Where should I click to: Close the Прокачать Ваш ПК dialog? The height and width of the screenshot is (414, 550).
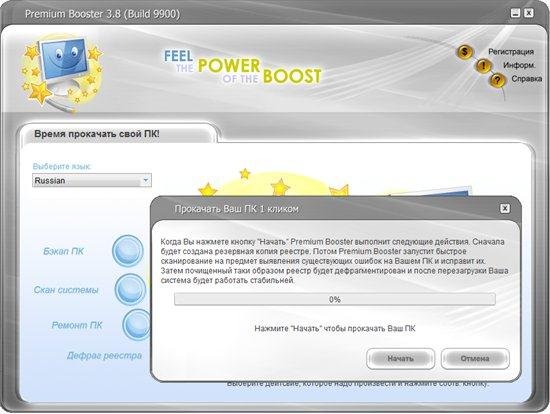[505, 208]
